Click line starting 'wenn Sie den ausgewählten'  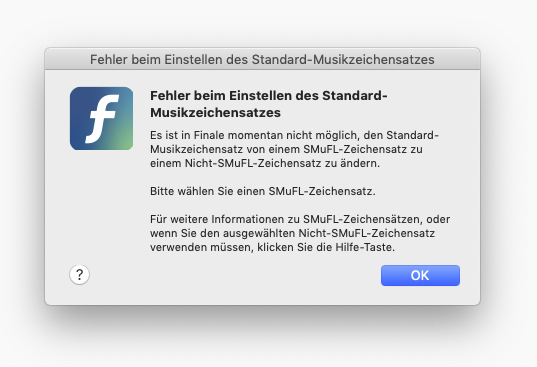pos(292,233)
